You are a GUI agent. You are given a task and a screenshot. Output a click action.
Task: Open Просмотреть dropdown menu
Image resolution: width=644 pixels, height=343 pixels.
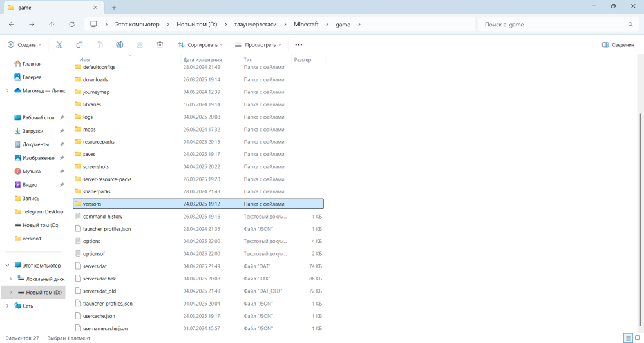pyautogui.click(x=258, y=45)
